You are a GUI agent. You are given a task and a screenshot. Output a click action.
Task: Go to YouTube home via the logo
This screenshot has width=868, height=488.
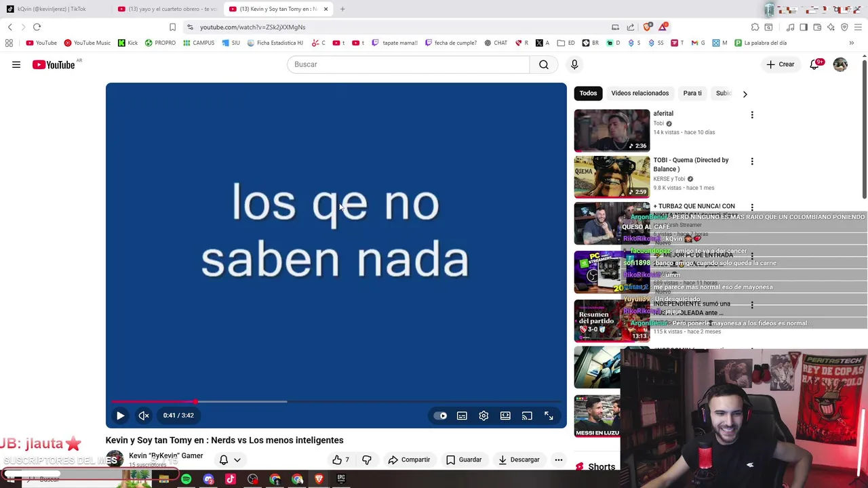point(54,64)
